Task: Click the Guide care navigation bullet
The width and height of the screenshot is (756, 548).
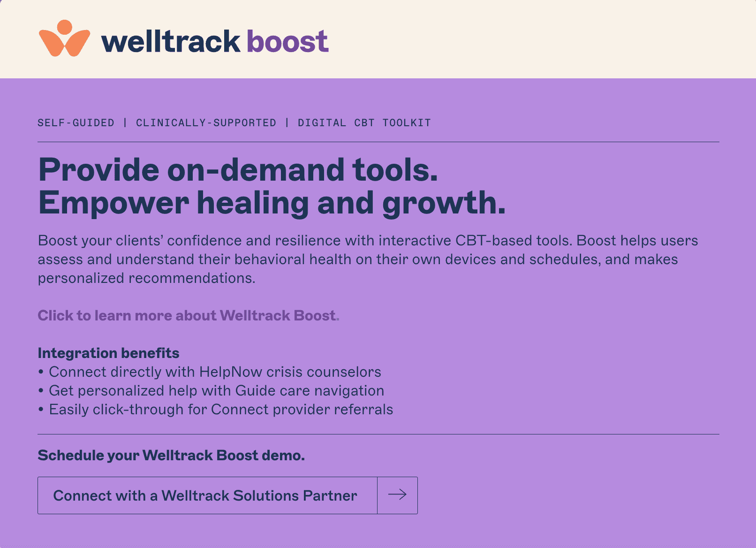Action: tap(216, 391)
